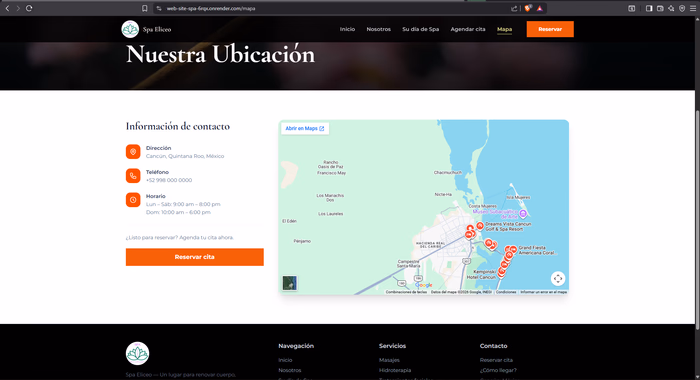Click ¿Cómo llegar? link in footer
The width and height of the screenshot is (700, 380).
pyautogui.click(x=498, y=370)
